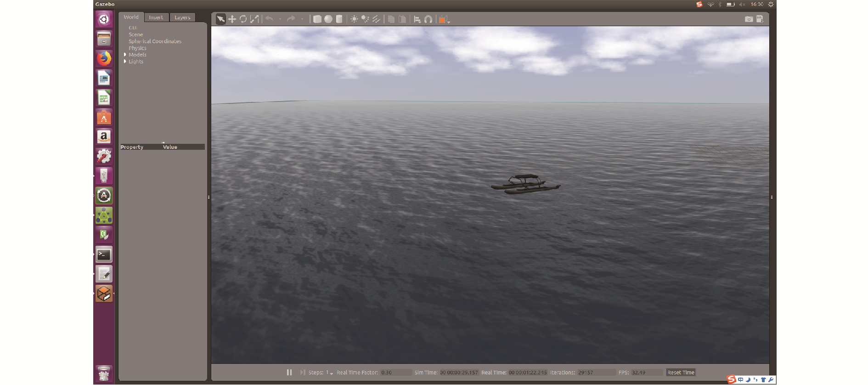Open Firefox from the Ubuntu dock
Image resolution: width=868 pixels, height=385 pixels.
click(x=104, y=58)
